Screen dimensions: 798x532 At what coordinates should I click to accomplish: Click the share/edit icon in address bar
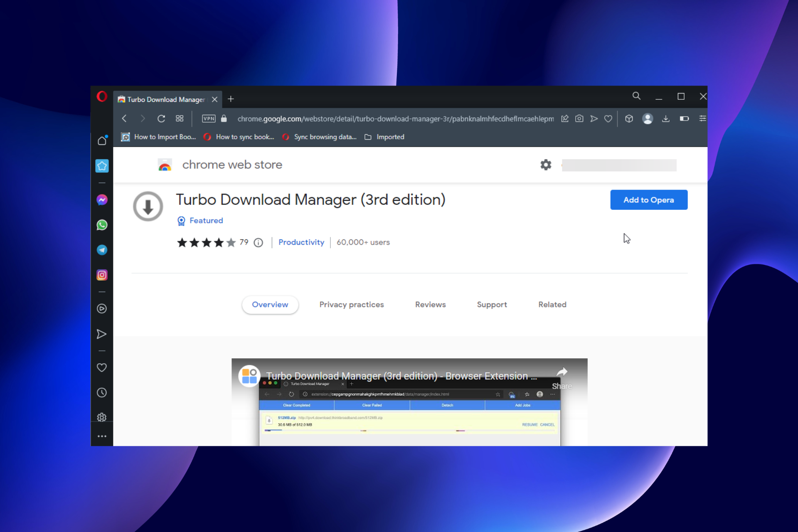click(565, 119)
